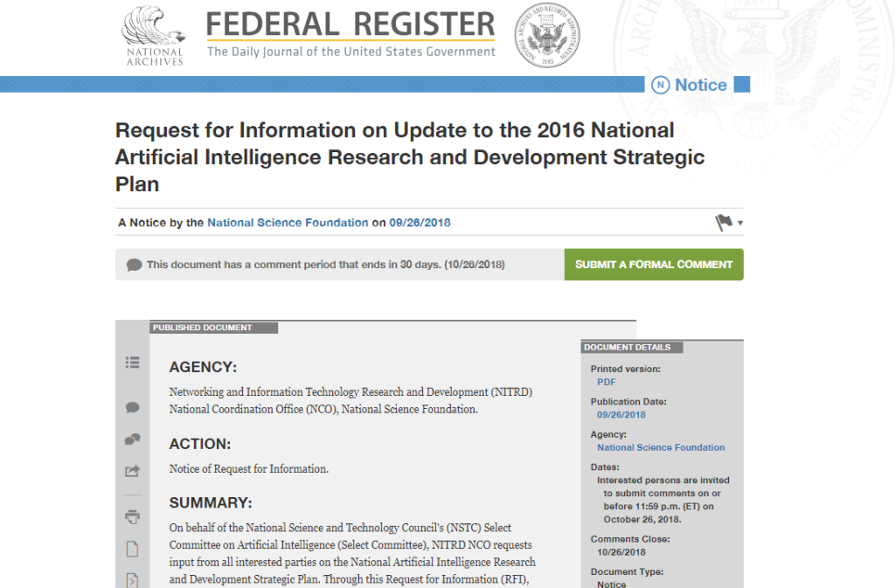Click the sidebar page icon with arrow
This screenshot has height=588, width=895.
point(132,578)
